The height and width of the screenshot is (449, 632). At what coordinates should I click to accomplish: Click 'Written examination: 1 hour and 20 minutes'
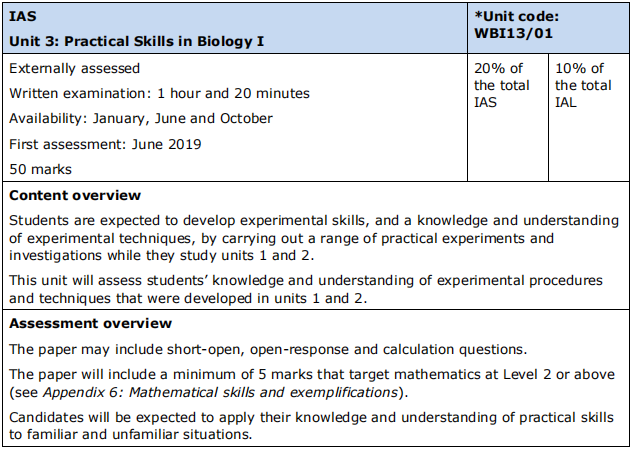(x=160, y=94)
